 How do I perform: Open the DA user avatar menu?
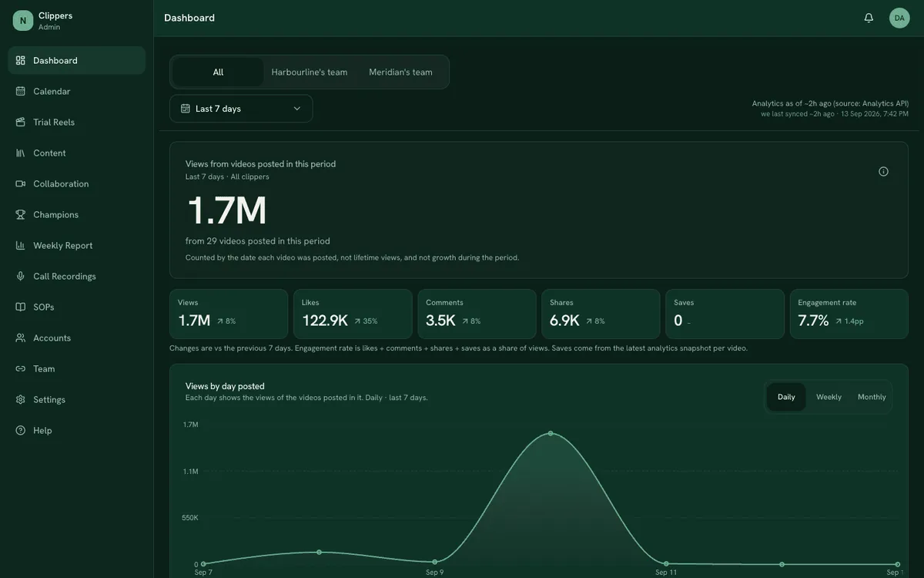point(899,18)
